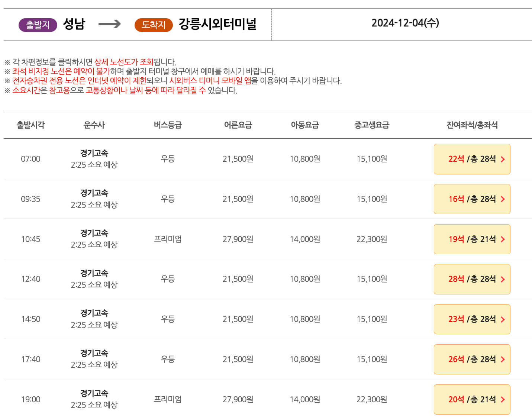Click the chevron on the 12:40 seat button

pos(503,279)
